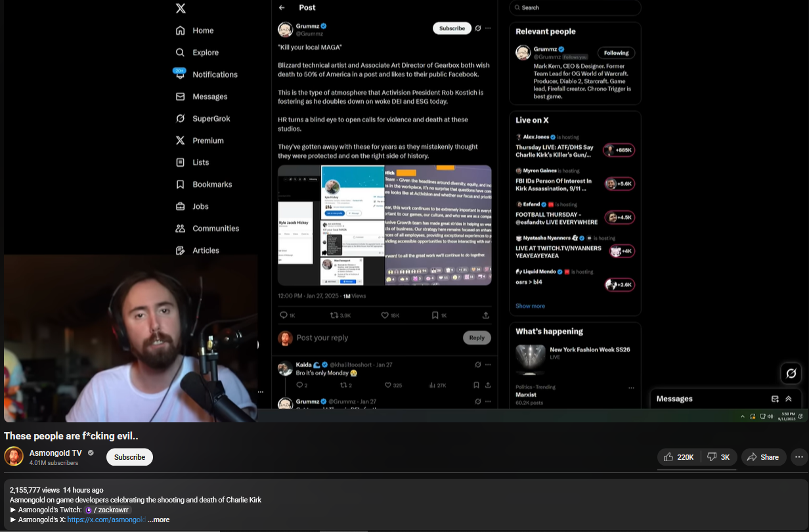Open Bookmarks in the X sidebar
This screenshot has width=809, height=532.
point(204,185)
